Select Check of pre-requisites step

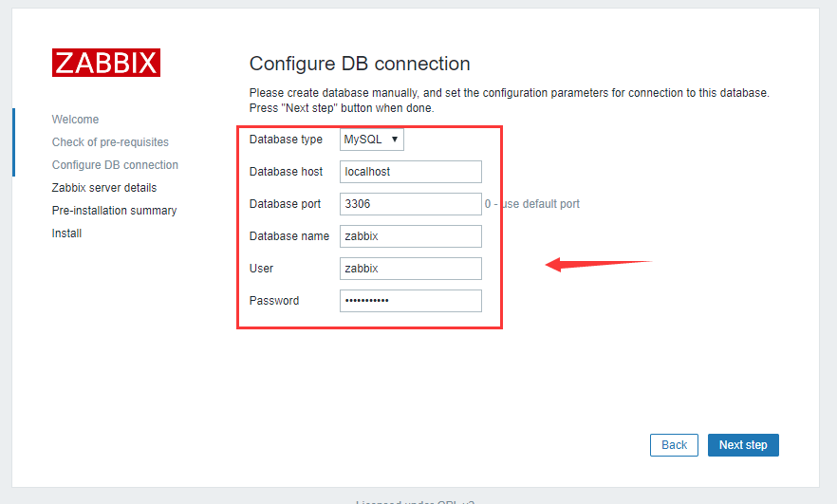tap(110, 142)
